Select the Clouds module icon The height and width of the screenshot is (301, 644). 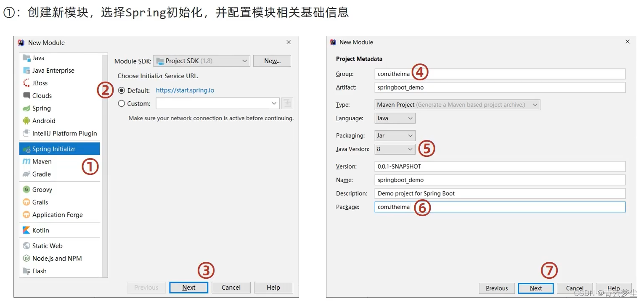(27, 95)
